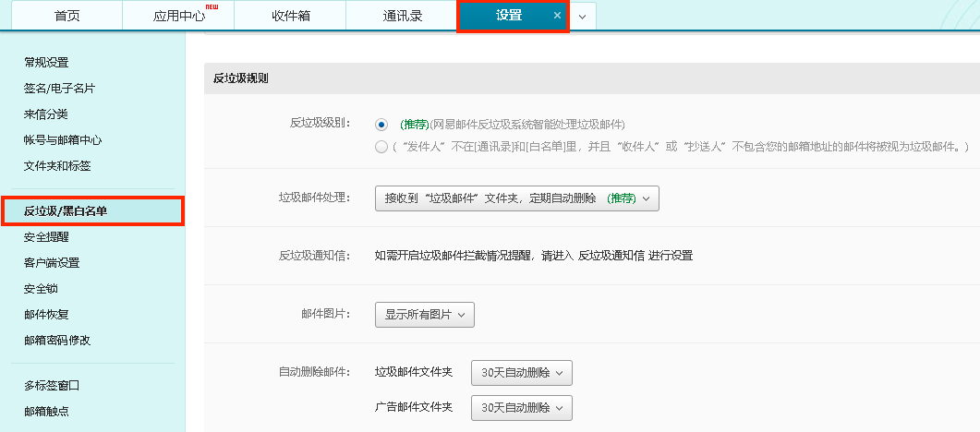Viewport: 980px width, 432px height.
Task: Go to 帐号与邮箱中心
Action: click(63, 140)
